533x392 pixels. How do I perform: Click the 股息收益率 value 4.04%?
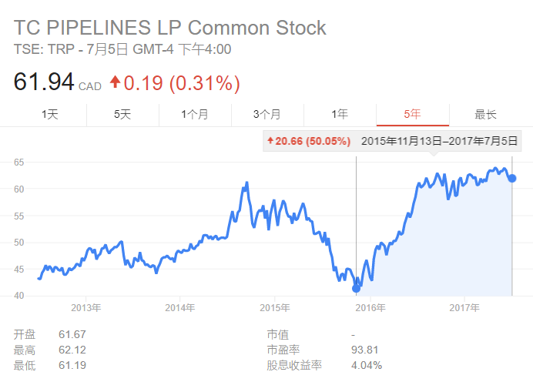tap(366, 365)
